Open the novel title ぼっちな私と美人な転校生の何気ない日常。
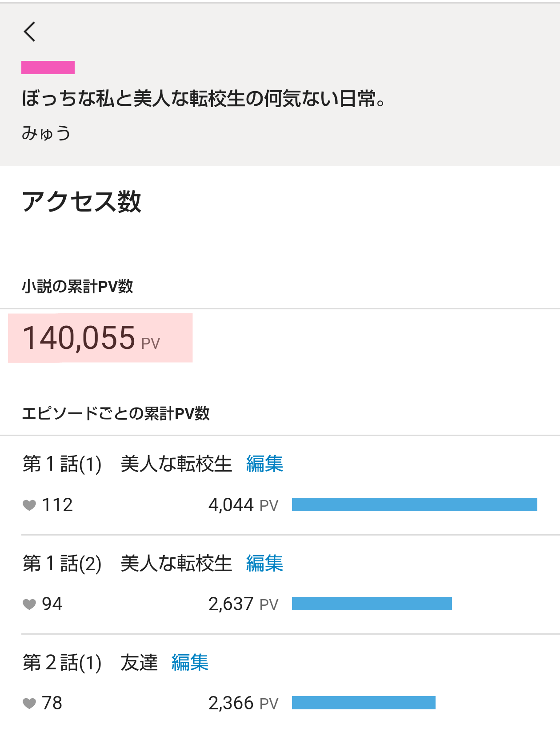The width and height of the screenshot is (560, 732). coord(203,99)
